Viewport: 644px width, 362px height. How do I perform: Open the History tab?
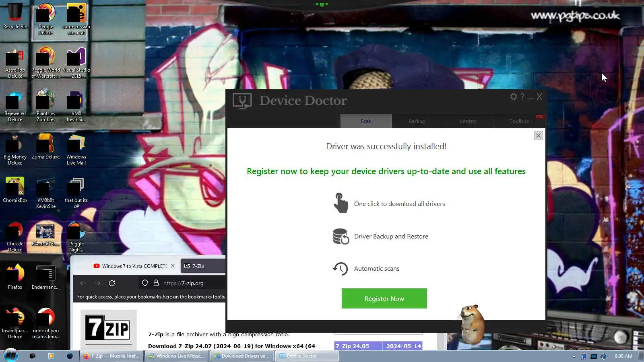tap(468, 121)
